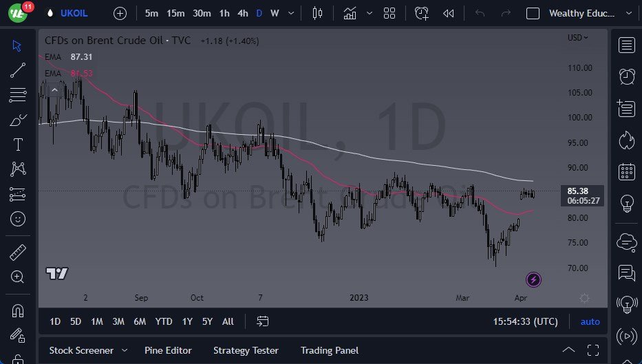Collapse the indicator legend chevron
This screenshot has height=364, width=642.
pyautogui.click(x=54, y=90)
